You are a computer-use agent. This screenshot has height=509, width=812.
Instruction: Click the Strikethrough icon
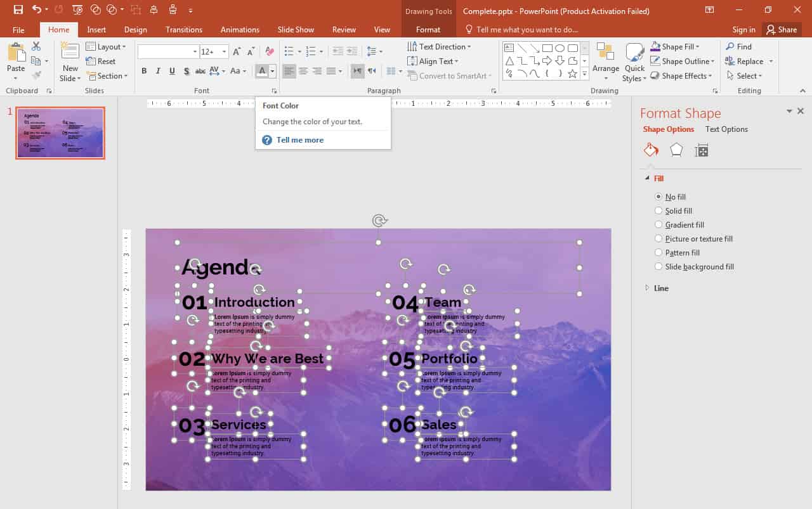click(x=200, y=71)
